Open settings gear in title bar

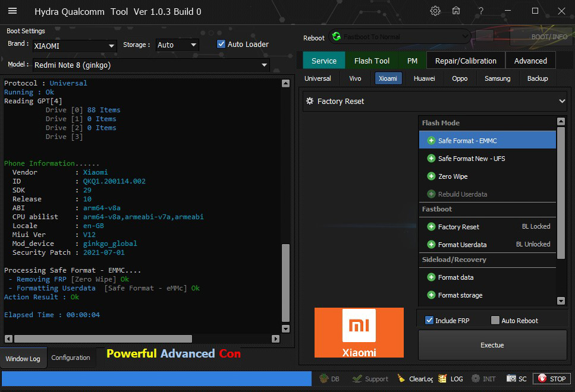(x=435, y=11)
